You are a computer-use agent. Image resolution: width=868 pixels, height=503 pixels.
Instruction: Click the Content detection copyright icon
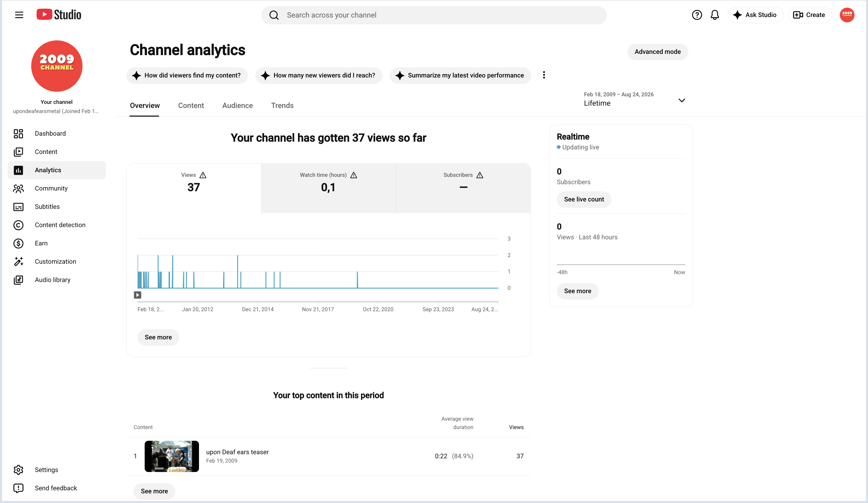pyautogui.click(x=18, y=225)
